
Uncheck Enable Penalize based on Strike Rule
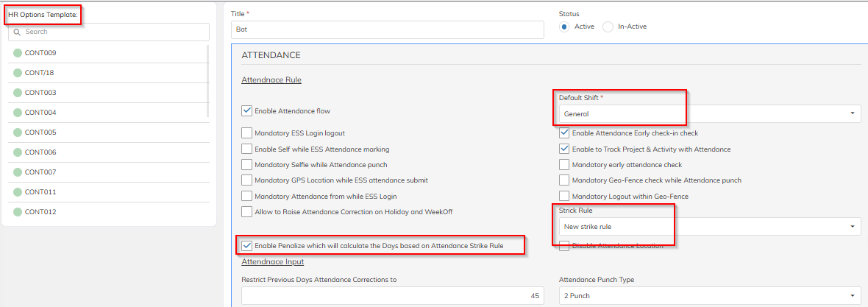[246, 245]
